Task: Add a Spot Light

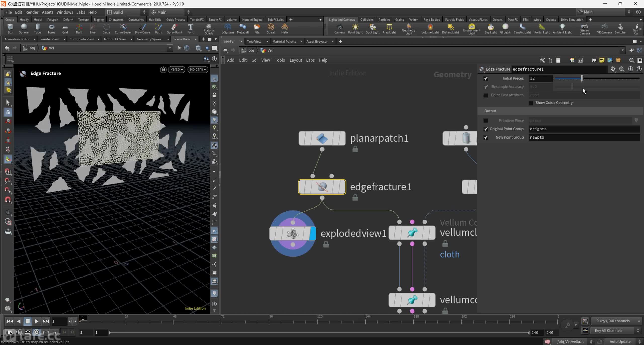Action: [x=373, y=29]
